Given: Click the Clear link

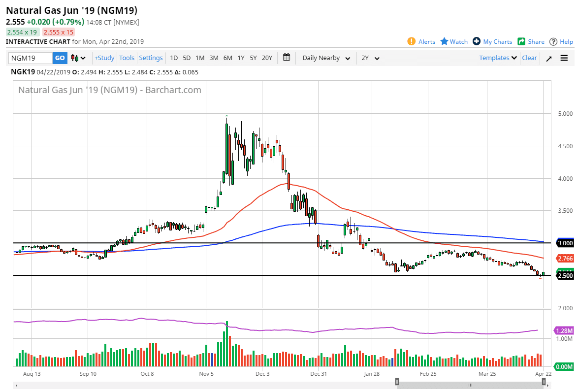Looking at the screenshot, I should tap(529, 58).
